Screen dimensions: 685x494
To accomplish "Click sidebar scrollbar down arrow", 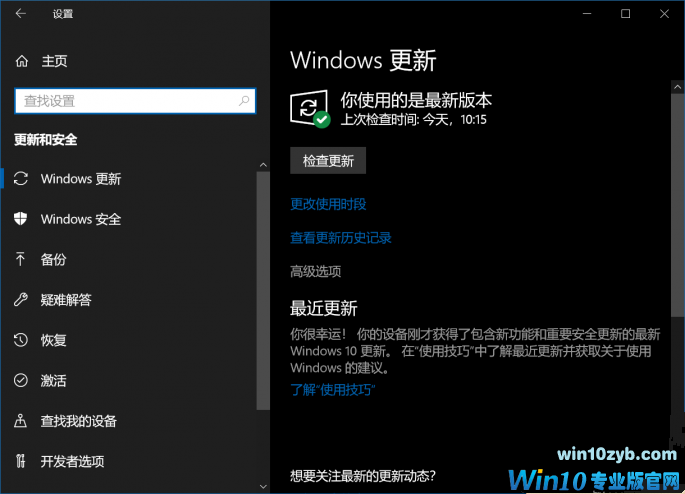I will 263,486.
